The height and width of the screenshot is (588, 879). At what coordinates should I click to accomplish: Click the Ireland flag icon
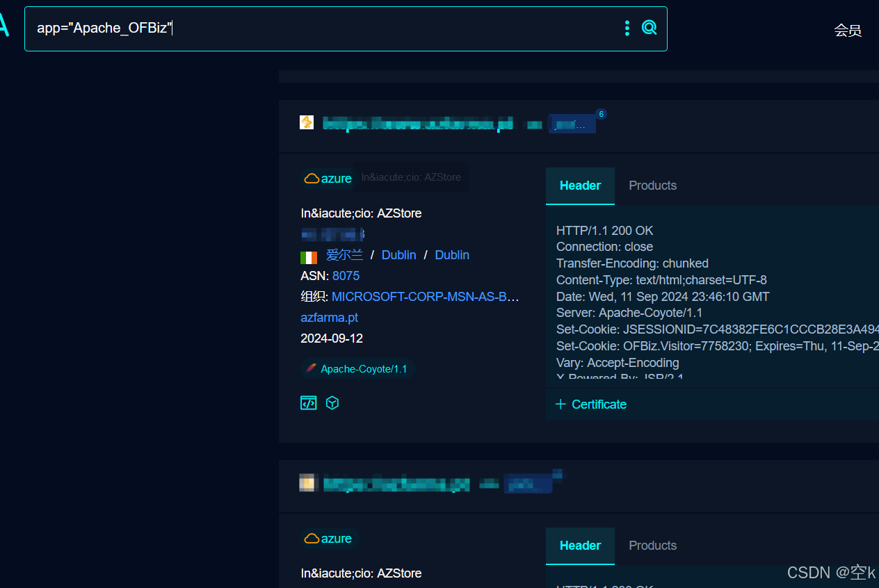tap(309, 257)
